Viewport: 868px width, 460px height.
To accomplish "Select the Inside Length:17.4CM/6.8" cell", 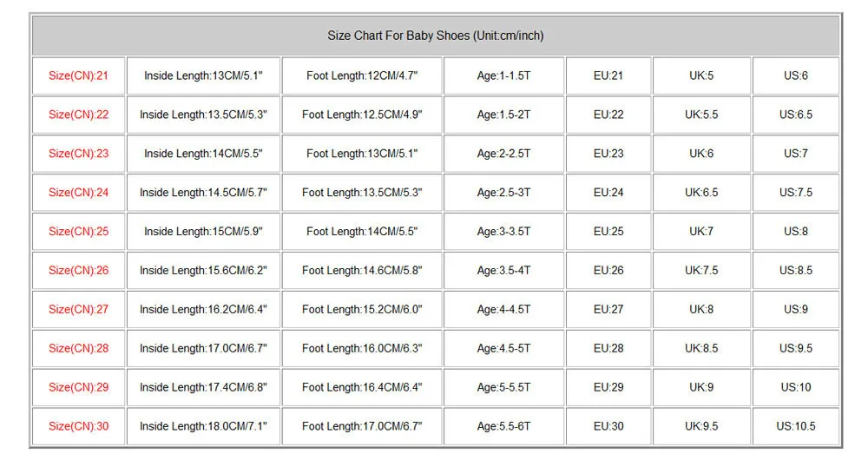I will 203,387.
